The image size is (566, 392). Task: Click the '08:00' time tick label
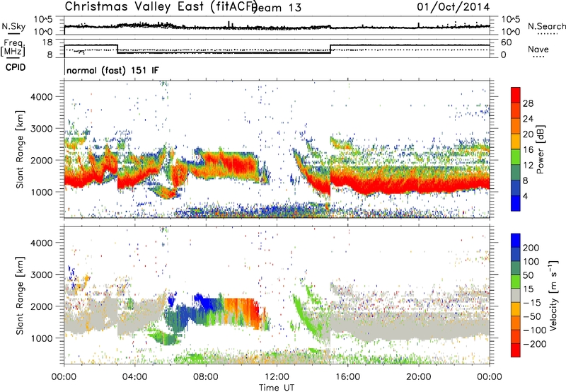click(x=206, y=377)
